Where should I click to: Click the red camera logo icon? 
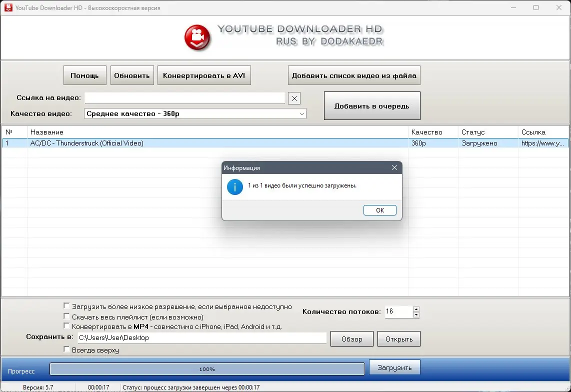(x=197, y=37)
